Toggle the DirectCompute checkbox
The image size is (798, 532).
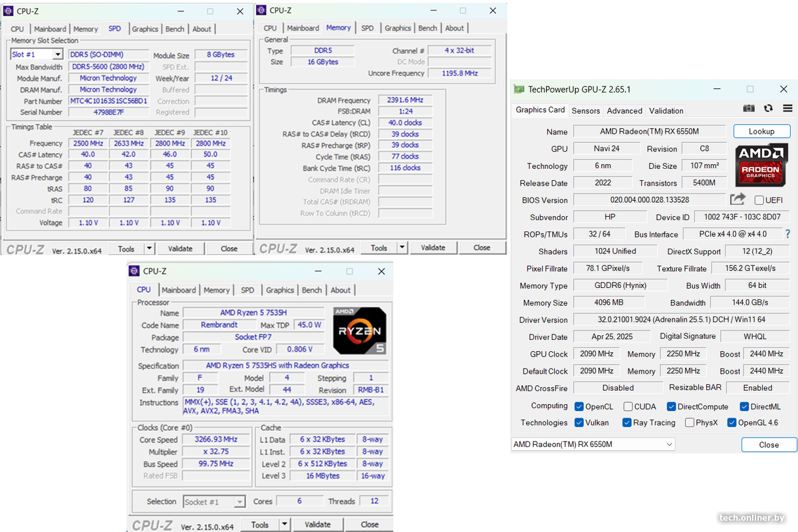point(671,406)
